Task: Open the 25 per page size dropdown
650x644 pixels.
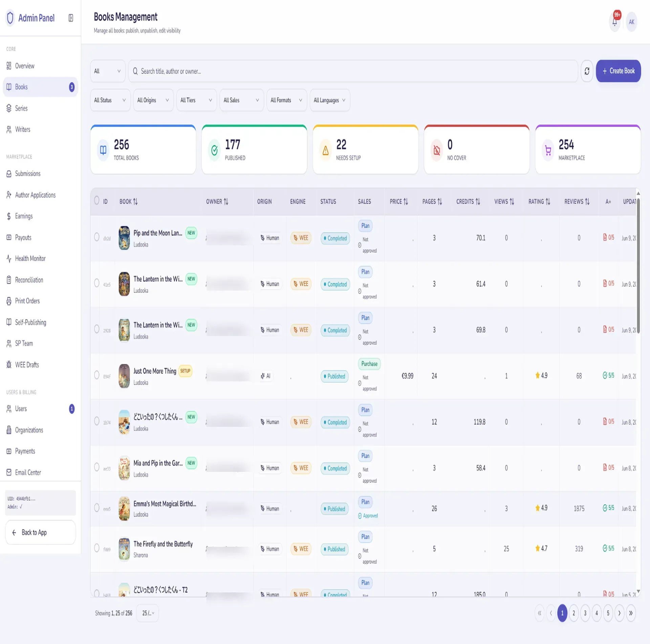Action: [x=148, y=613]
